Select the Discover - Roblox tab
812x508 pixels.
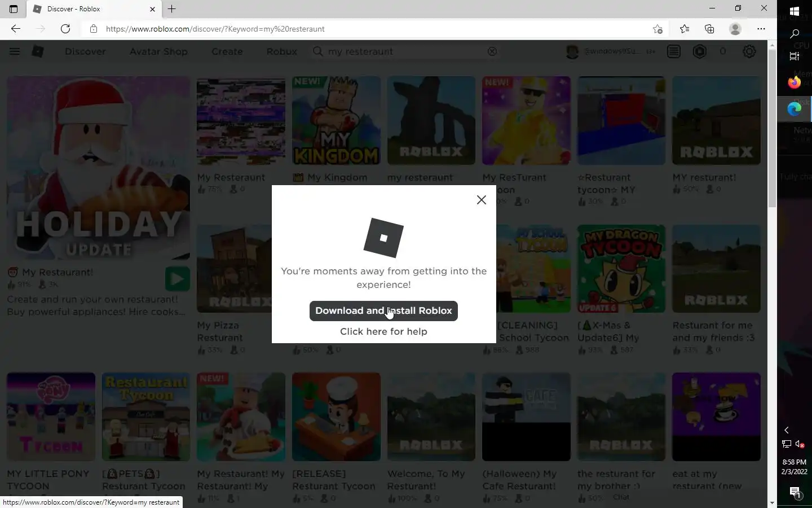(94, 9)
